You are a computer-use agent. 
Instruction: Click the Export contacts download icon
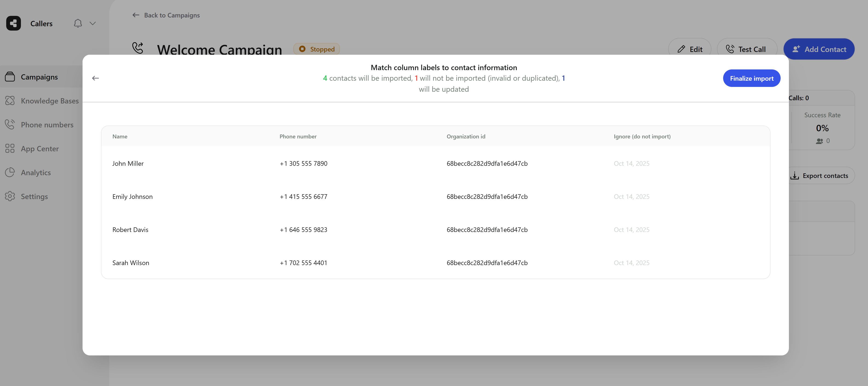(795, 175)
